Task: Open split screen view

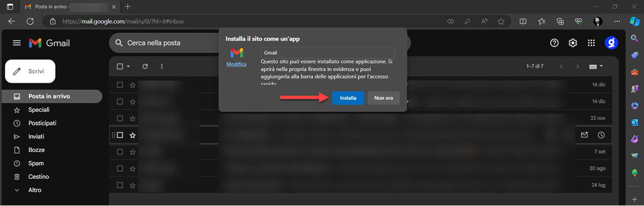Action: click(x=523, y=21)
